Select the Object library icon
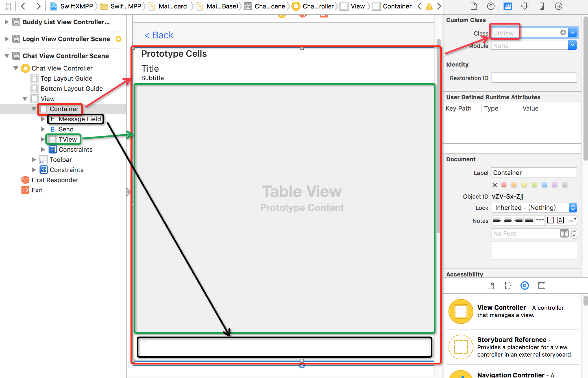 pos(525,285)
